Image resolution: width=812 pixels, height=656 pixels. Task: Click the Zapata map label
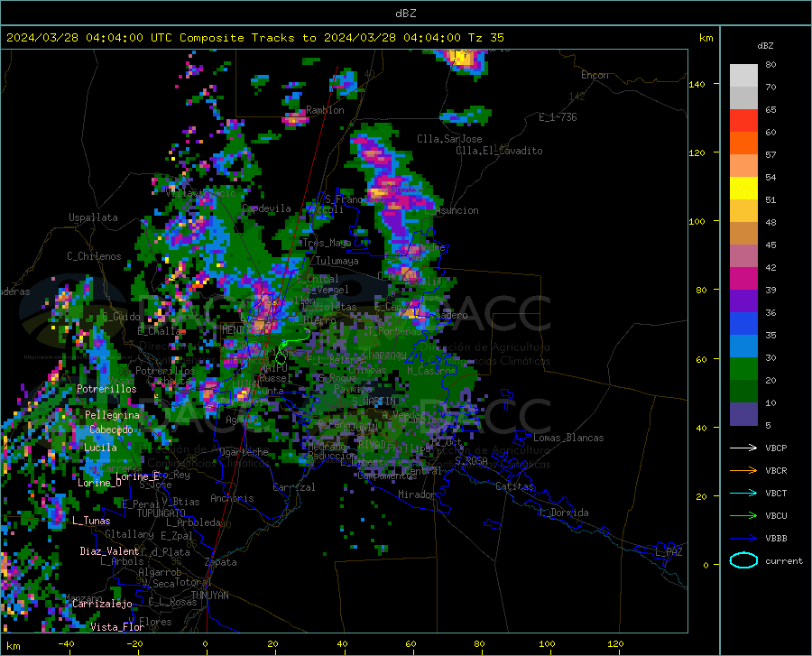221,562
